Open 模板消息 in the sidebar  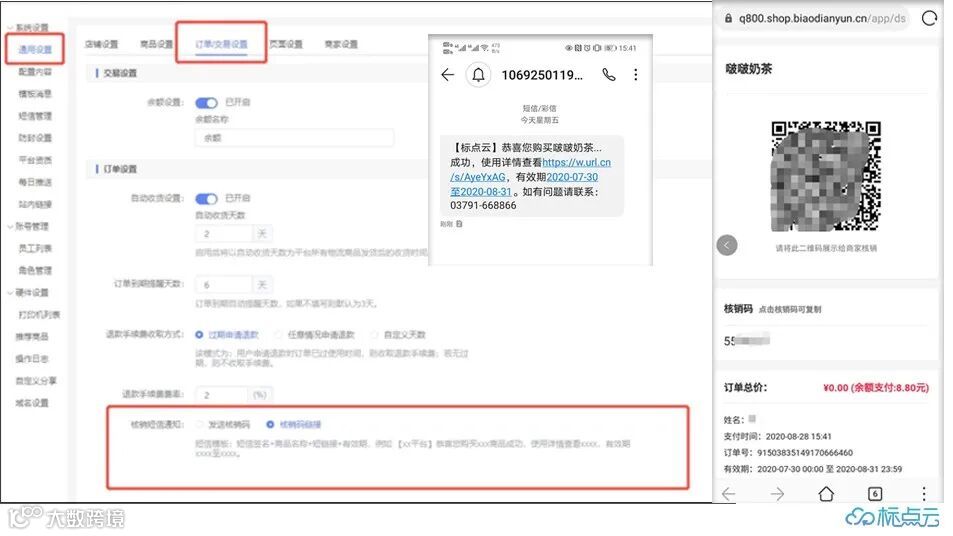[x=35, y=94]
